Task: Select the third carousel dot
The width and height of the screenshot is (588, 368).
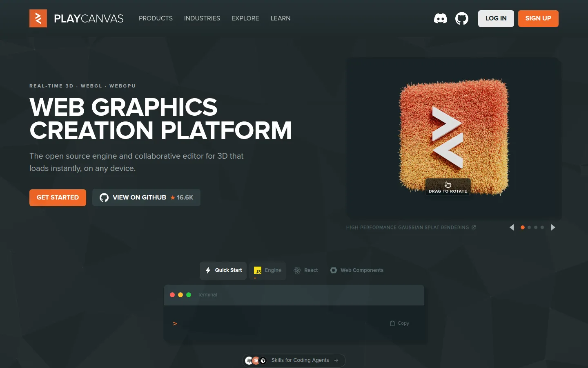Action: click(x=536, y=227)
